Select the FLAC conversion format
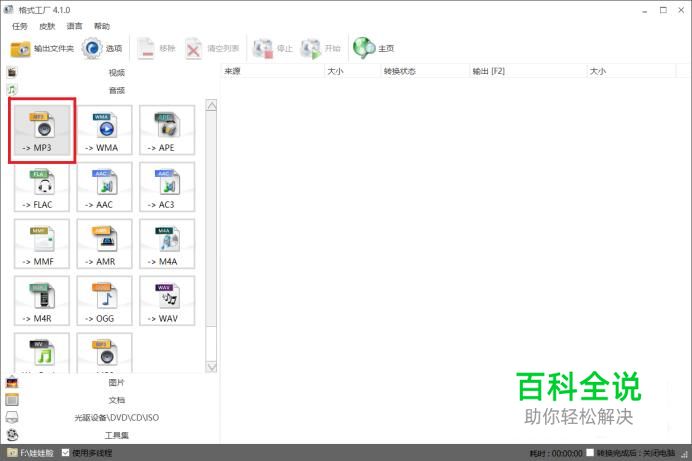Viewport: 692px width, 461px height. (42, 187)
